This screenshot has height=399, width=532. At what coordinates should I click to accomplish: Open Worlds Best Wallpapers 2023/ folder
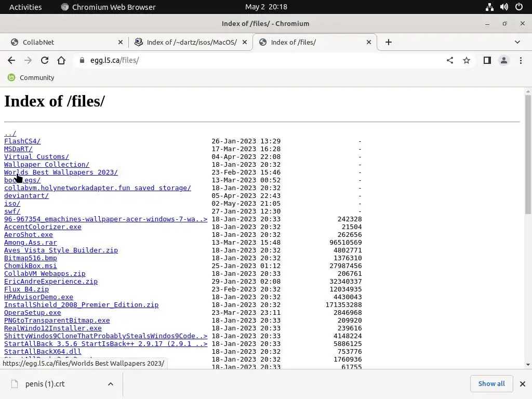[61, 172]
